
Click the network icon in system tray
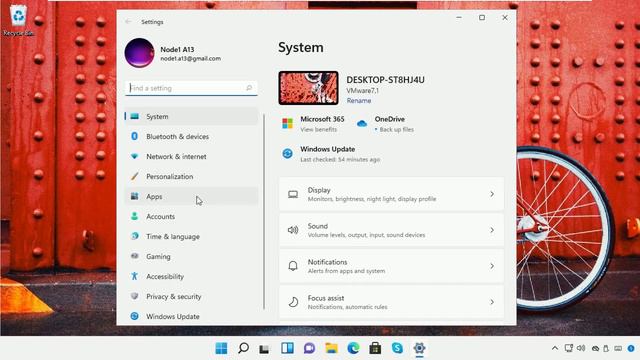pyautogui.click(x=569, y=348)
